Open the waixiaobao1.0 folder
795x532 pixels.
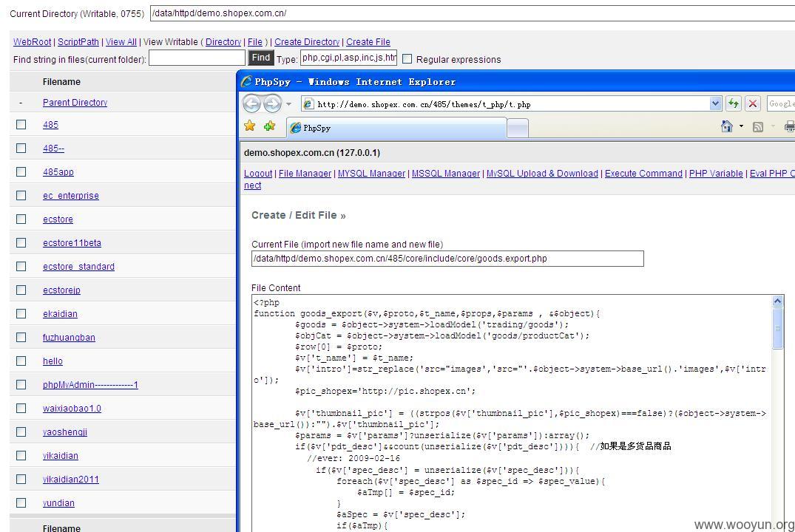click(x=72, y=409)
